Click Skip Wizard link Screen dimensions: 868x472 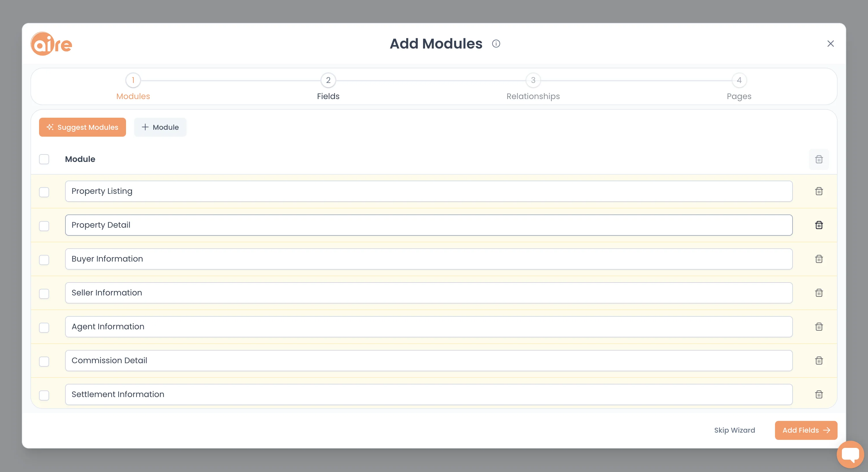point(735,430)
